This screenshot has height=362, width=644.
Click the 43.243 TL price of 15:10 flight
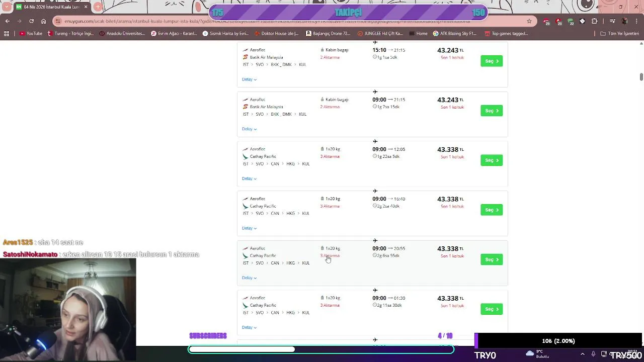point(450,50)
